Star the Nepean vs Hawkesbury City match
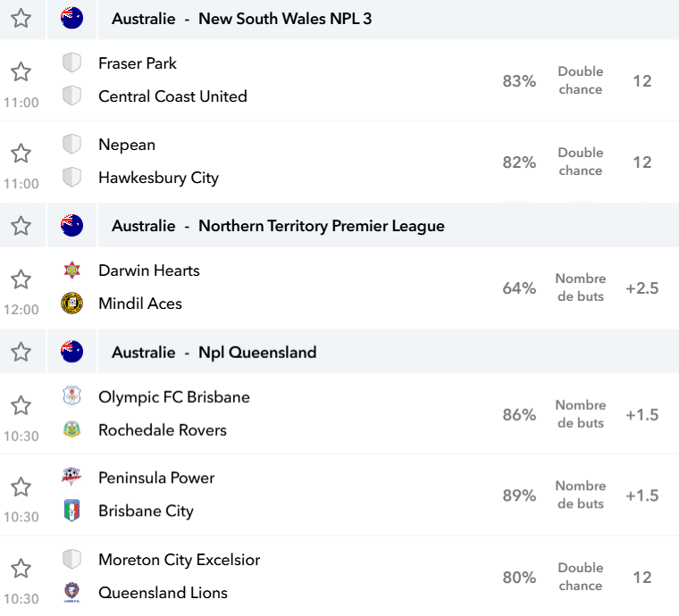The image size is (679, 616). pyautogui.click(x=21, y=154)
